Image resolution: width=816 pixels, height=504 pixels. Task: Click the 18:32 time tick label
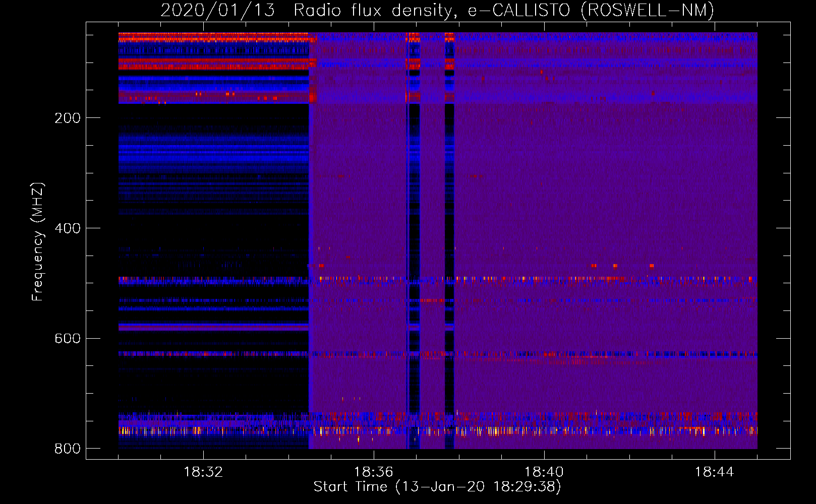(x=203, y=472)
